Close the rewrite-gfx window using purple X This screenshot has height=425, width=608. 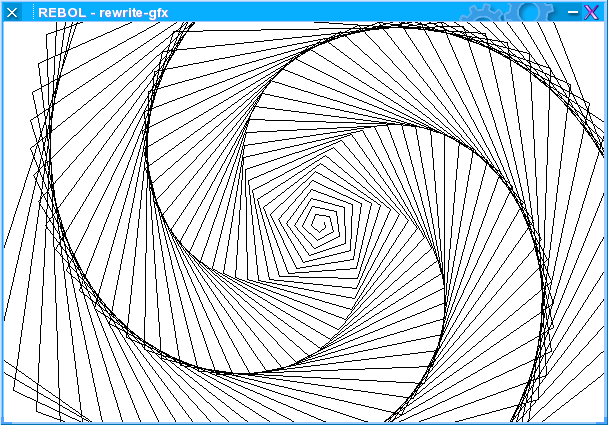591,12
